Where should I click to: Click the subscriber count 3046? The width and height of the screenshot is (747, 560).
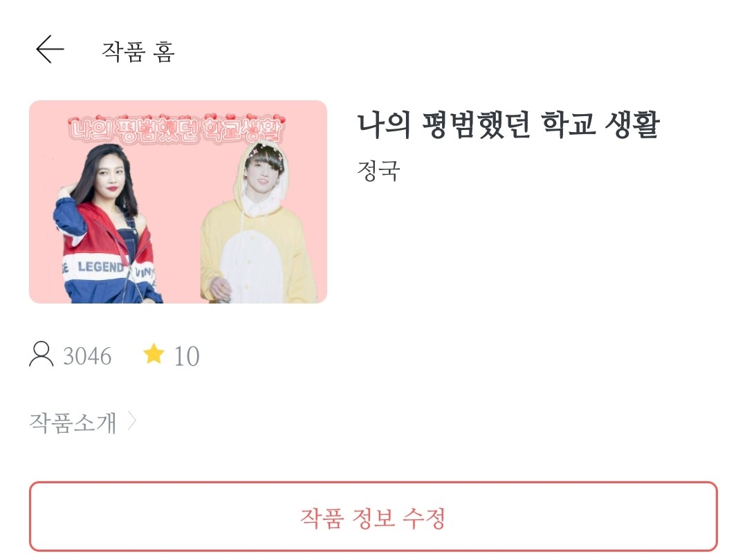(87, 356)
